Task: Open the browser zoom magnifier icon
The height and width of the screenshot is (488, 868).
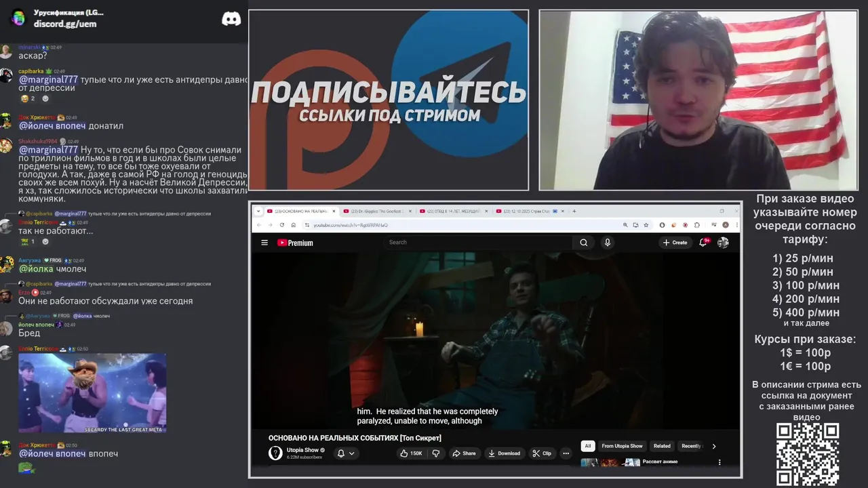Action: click(x=625, y=224)
